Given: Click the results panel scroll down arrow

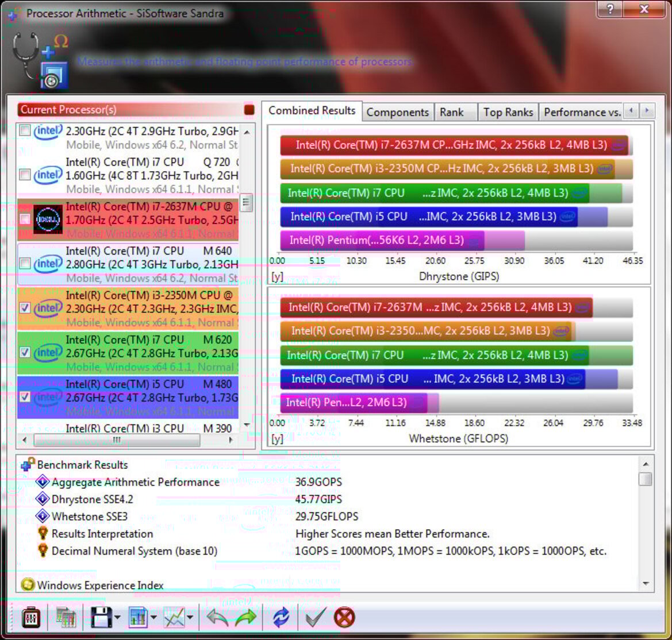Looking at the screenshot, I should [646, 584].
